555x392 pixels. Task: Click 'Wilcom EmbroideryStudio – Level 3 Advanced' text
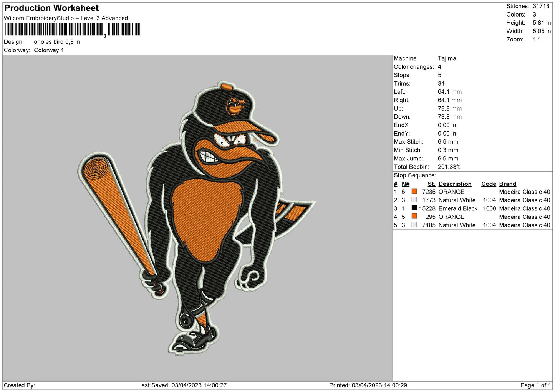[66, 18]
